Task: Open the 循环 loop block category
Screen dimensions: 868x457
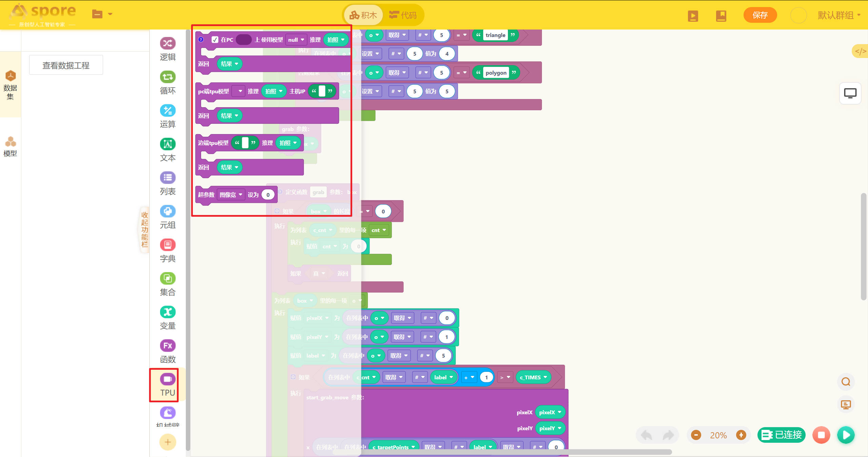Action: coord(167,83)
